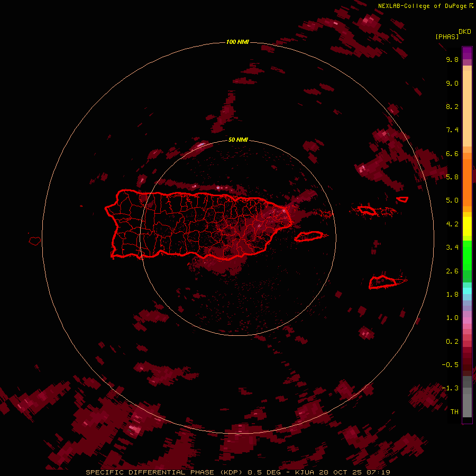This screenshot has height=476, width=476.
Task: Pick the purple top band of the color bar
Action: [467, 53]
